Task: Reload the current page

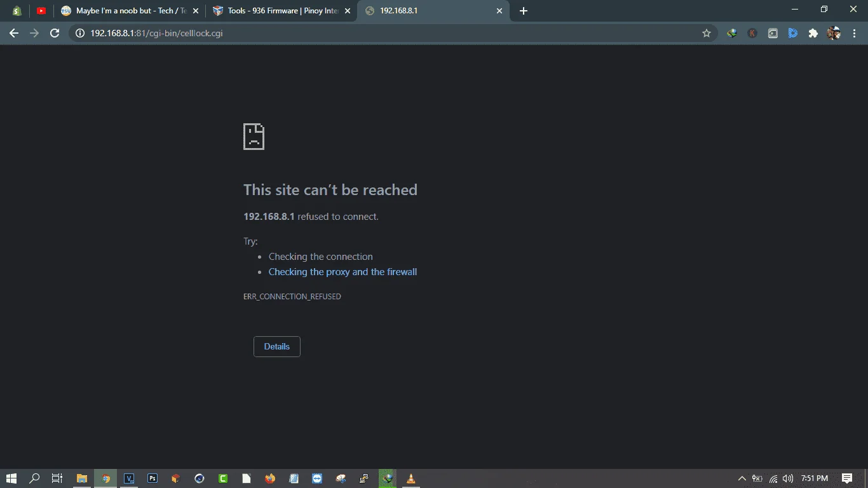Action: [55, 33]
